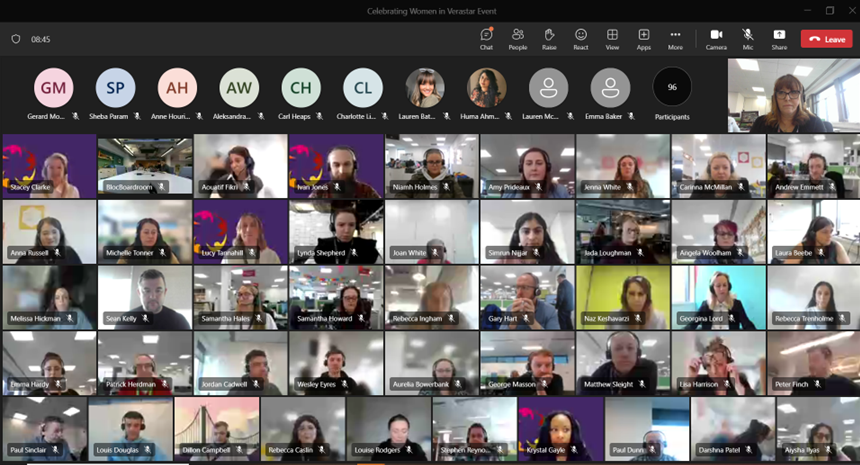The width and height of the screenshot is (860, 465).
Task: Select Anne Houri... AH avatar
Action: click(177, 88)
